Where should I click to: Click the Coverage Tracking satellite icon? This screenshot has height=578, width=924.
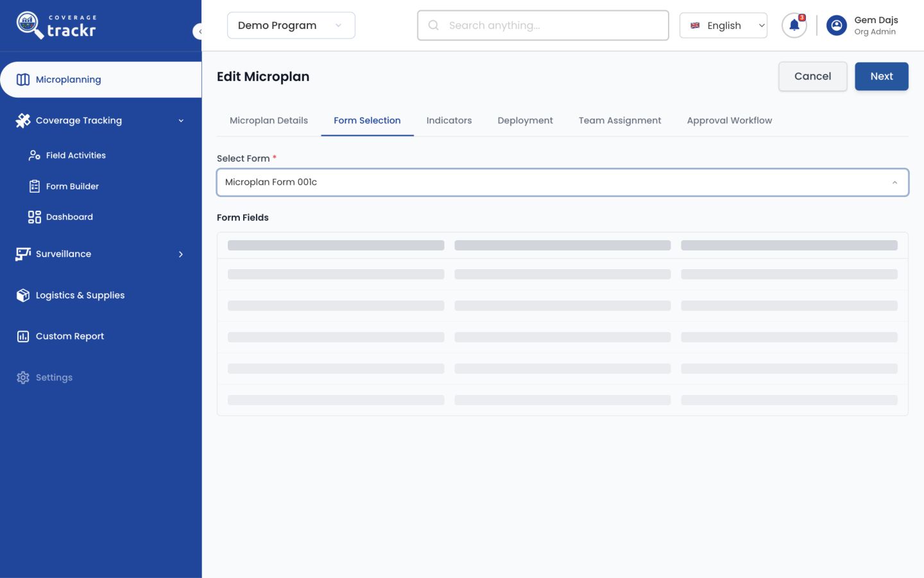(x=23, y=121)
